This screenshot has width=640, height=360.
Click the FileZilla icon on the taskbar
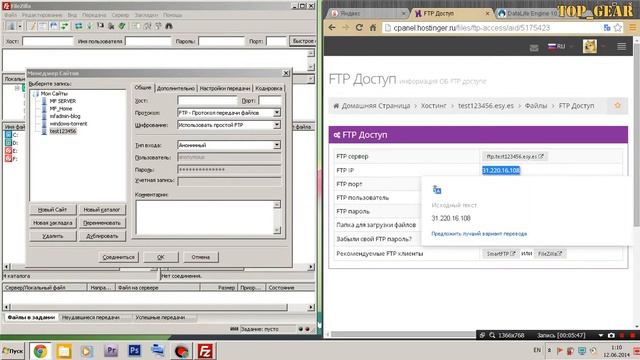click(x=205, y=351)
